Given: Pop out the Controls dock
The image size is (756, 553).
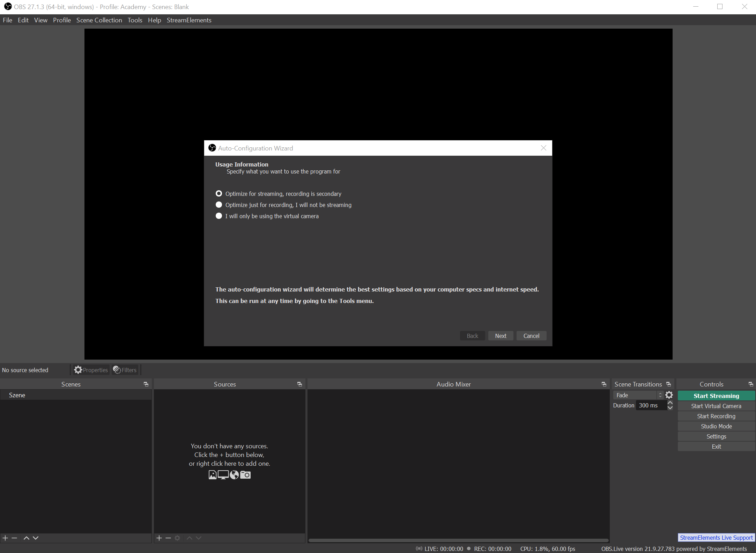Looking at the screenshot, I should click(x=750, y=384).
